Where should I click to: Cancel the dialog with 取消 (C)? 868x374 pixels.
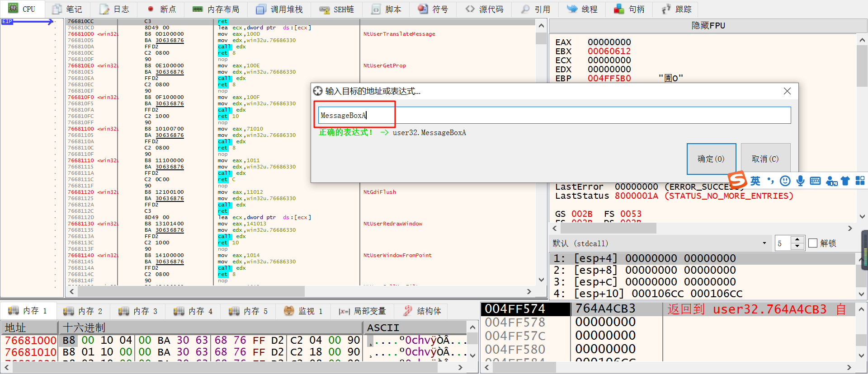(765, 159)
